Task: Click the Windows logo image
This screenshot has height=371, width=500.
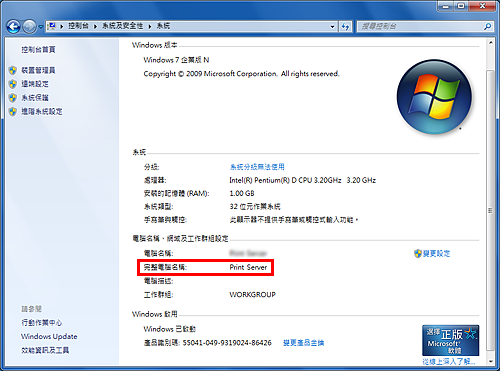Action: (434, 97)
